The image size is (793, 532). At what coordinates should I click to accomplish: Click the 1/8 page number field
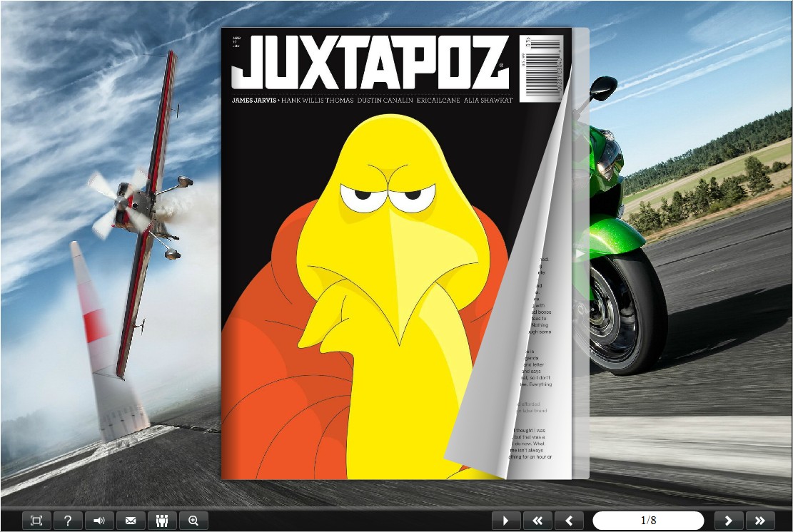tap(648, 521)
